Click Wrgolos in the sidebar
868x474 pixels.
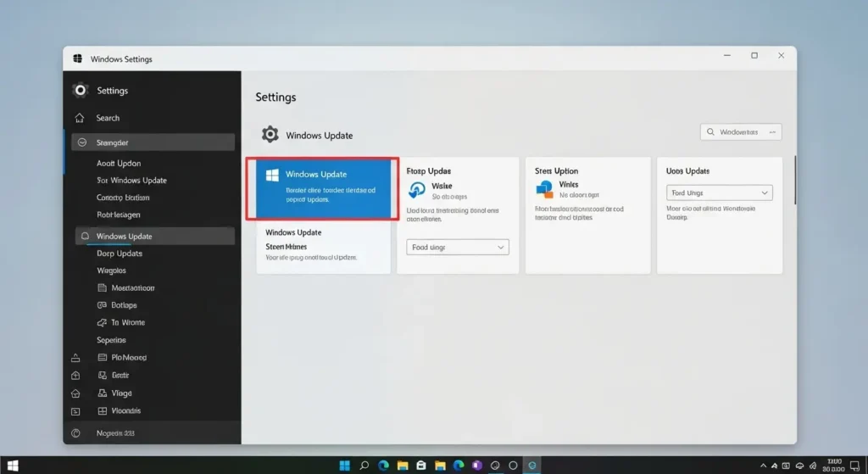(111, 270)
